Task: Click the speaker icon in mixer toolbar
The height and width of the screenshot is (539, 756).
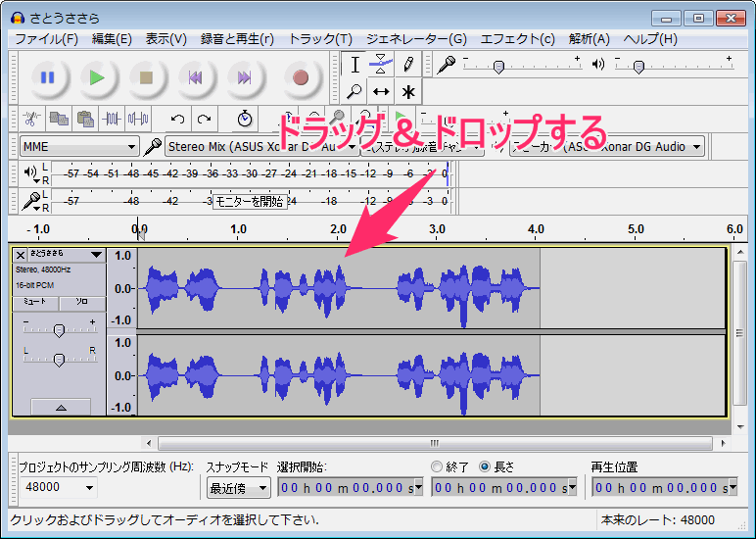Action: tap(598, 64)
